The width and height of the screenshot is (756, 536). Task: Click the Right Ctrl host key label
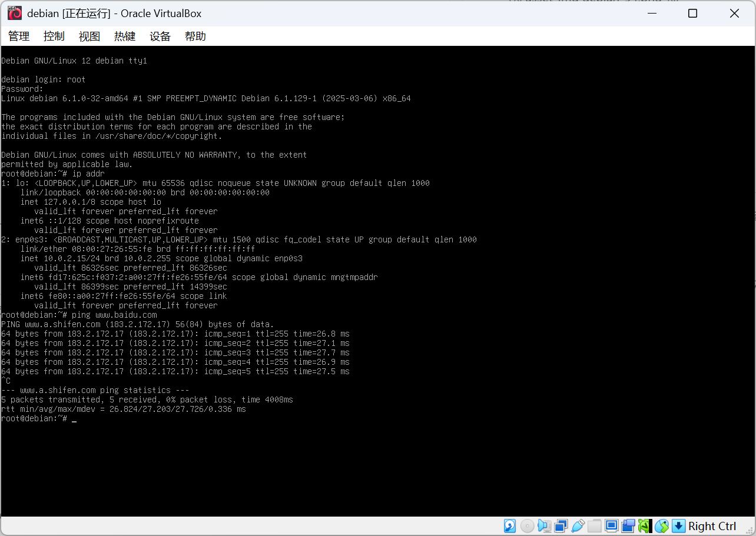(x=712, y=526)
